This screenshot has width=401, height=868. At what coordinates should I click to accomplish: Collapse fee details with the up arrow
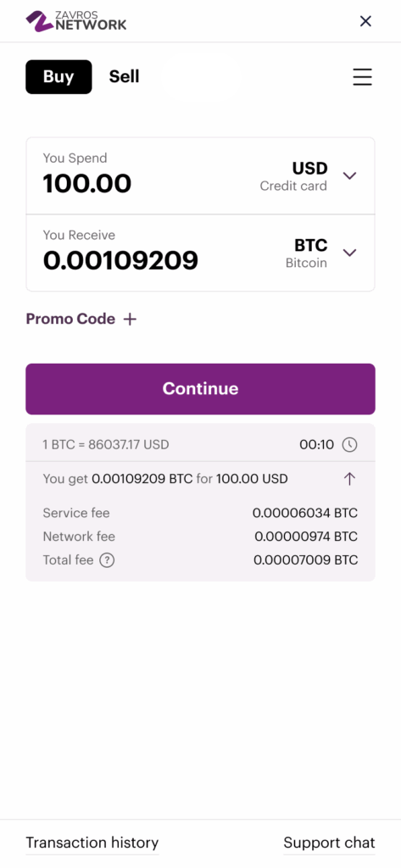349,479
